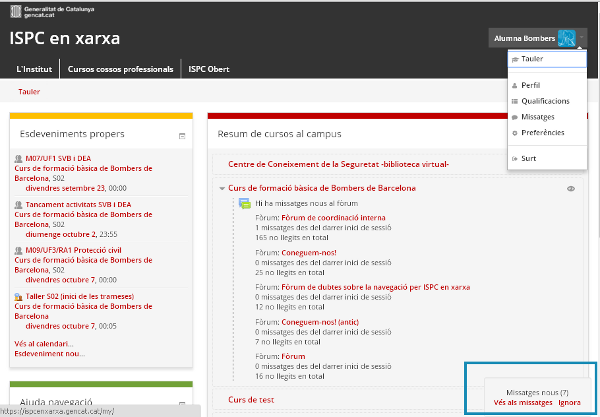600x417 pixels.
Task: Collapse the Esdeveniments propers block
Action: 182,135
